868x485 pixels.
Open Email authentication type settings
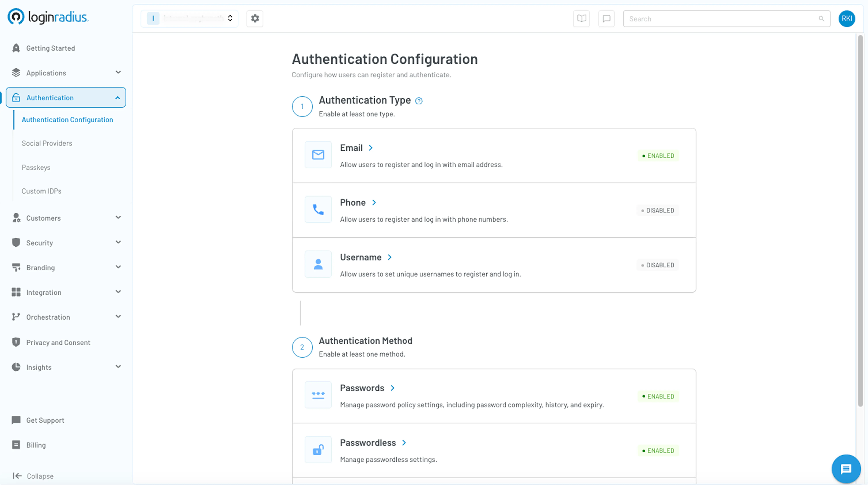351,147
